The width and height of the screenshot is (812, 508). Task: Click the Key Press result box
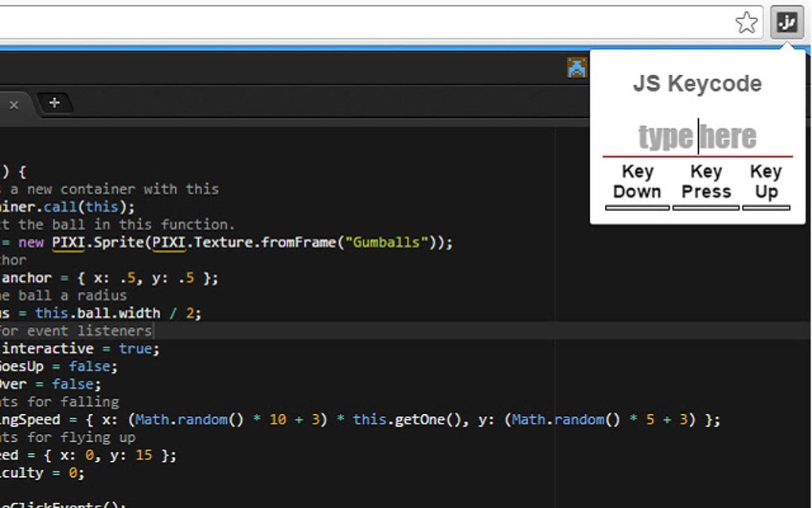[706, 208]
